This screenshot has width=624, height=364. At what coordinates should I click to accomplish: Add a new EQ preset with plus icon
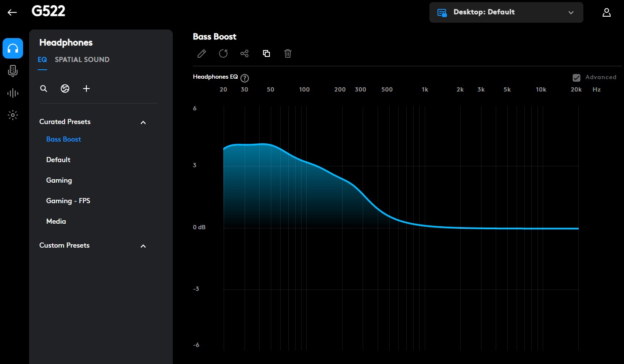point(86,89)
